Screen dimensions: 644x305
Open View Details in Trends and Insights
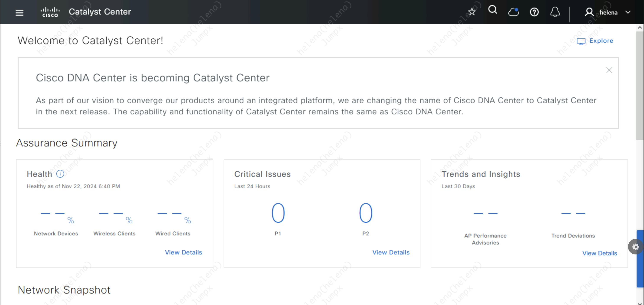pos(600,253)
